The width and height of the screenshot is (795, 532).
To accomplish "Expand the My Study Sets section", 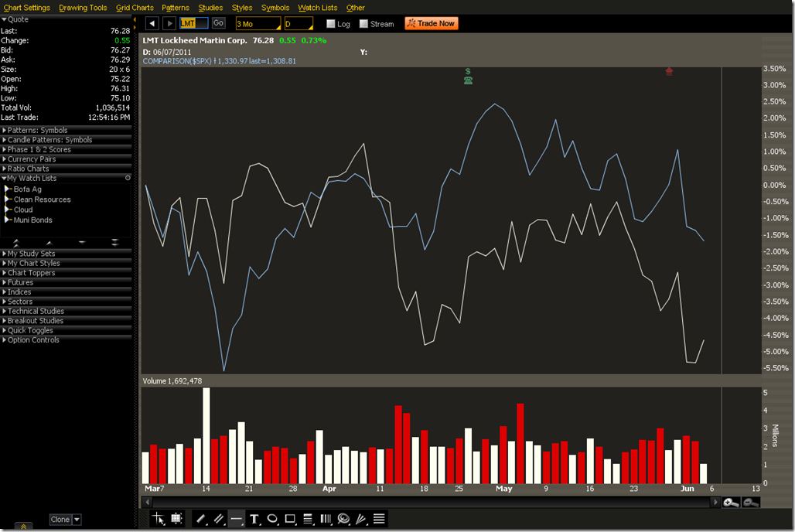I will tap(66, 254).
